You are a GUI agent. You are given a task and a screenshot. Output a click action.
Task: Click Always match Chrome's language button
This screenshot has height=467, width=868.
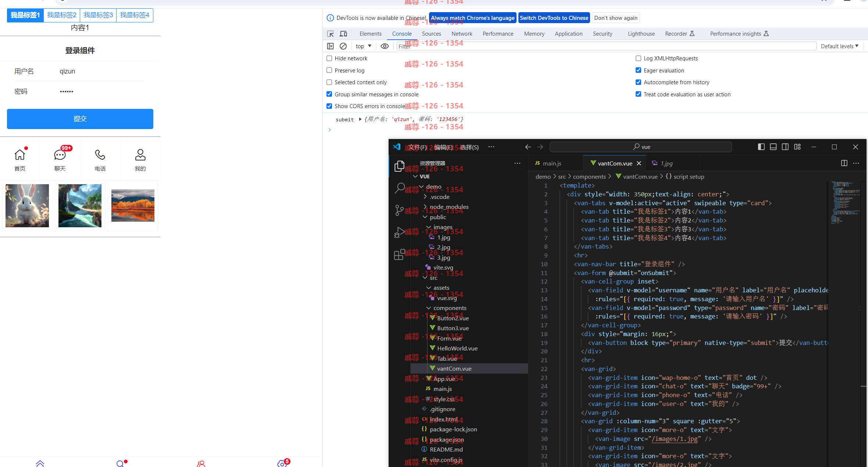[473, 18]
